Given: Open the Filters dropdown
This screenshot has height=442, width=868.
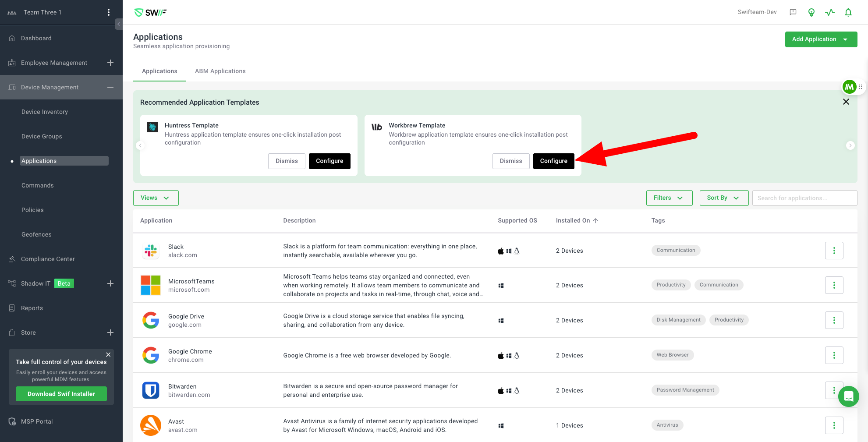Looking at the screenshot, I should (669, 198).
